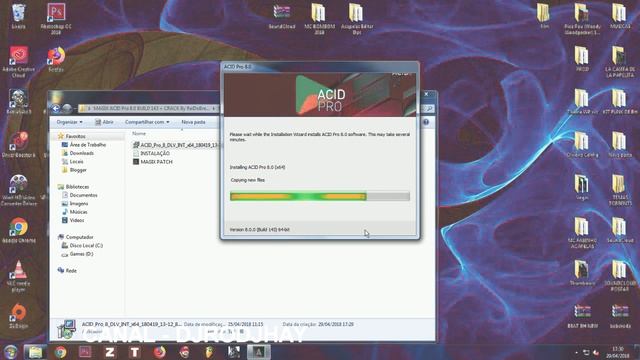Select Documentos library

[x=80, y=195]
